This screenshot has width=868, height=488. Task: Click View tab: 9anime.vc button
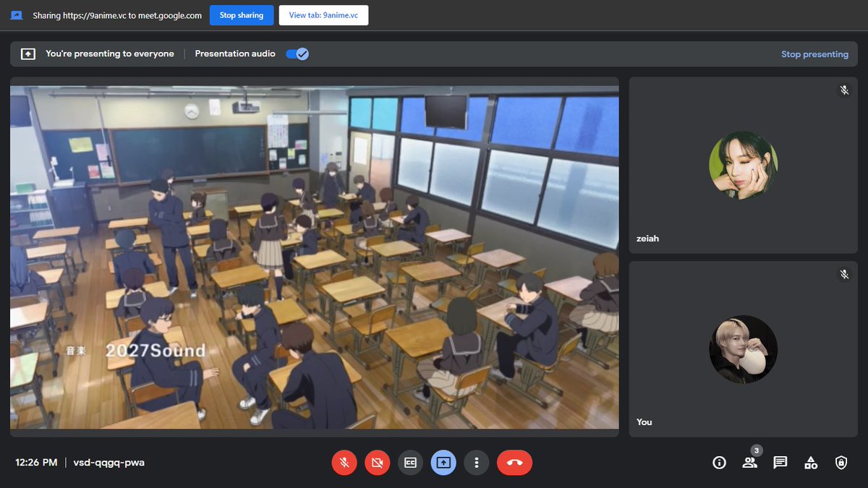[323, 15]
